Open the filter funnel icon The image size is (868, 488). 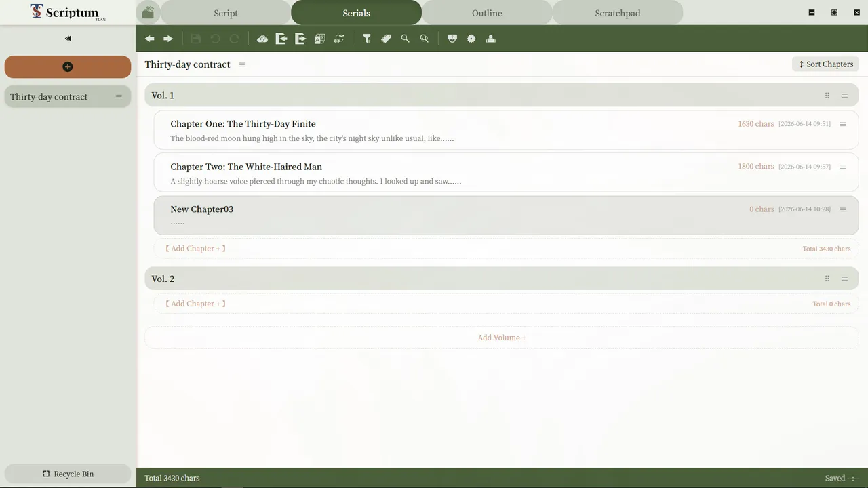coord(367,39)
